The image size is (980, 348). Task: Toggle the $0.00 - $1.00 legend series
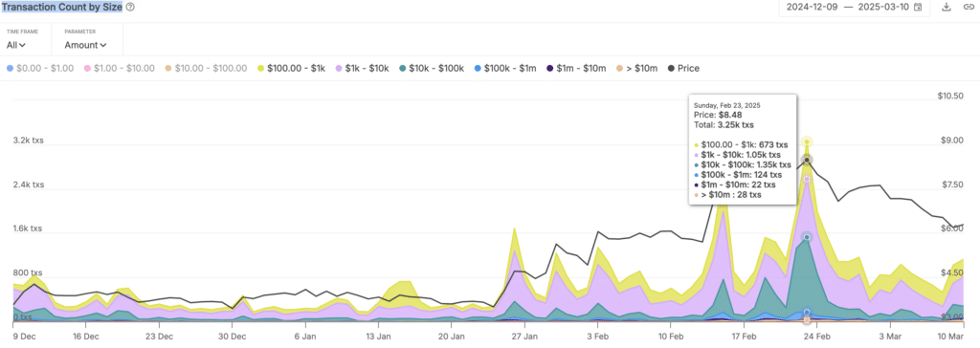click(x=39, y=68)
